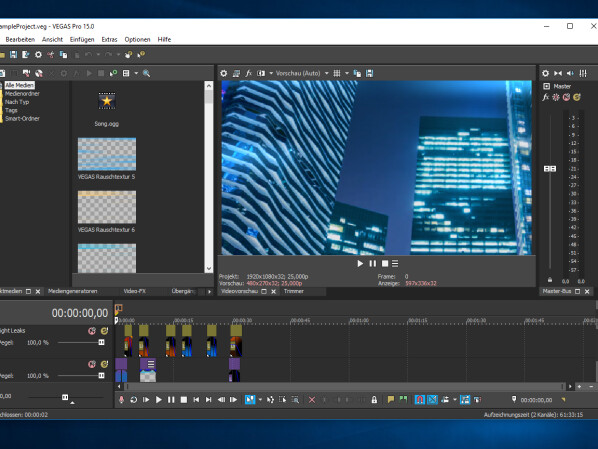Toggle lock event padlock icon
The height and width of the screenshot is (449, 598).
click(x=375, y=400)
